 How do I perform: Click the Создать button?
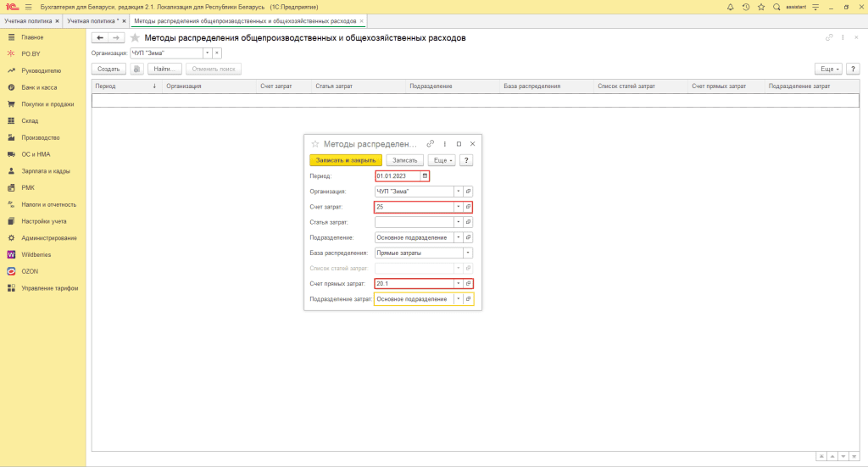[x=108, y=69]
